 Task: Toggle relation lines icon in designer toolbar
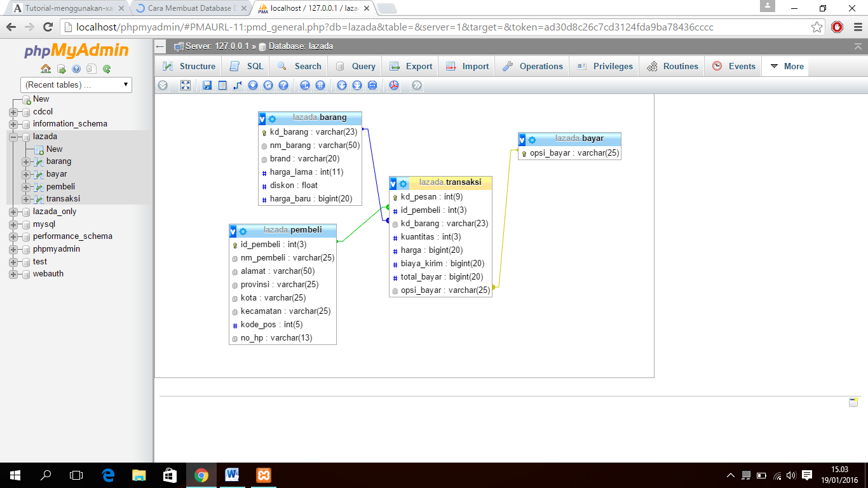(372, 85)
